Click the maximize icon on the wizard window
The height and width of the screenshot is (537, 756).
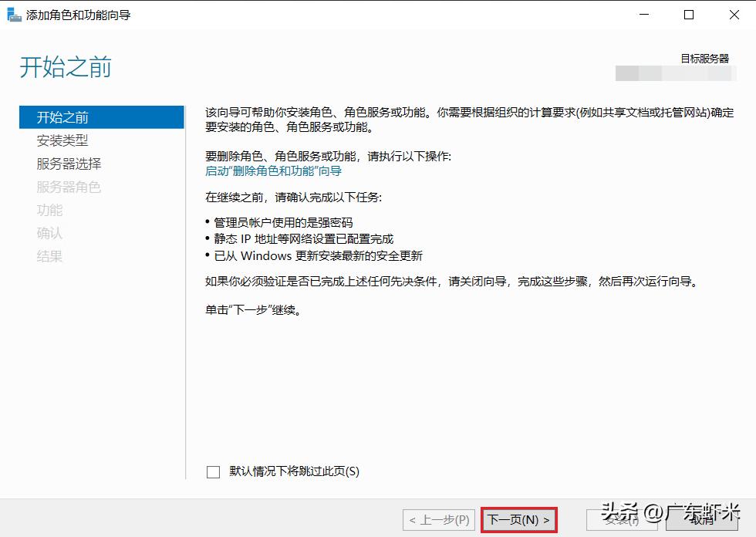coord(689,14)
